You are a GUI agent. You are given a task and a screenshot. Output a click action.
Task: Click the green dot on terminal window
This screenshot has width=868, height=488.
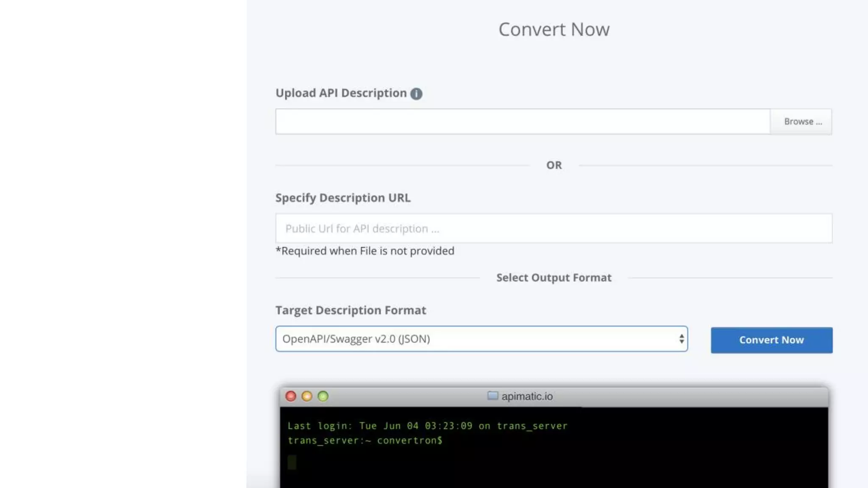[323, 396]
